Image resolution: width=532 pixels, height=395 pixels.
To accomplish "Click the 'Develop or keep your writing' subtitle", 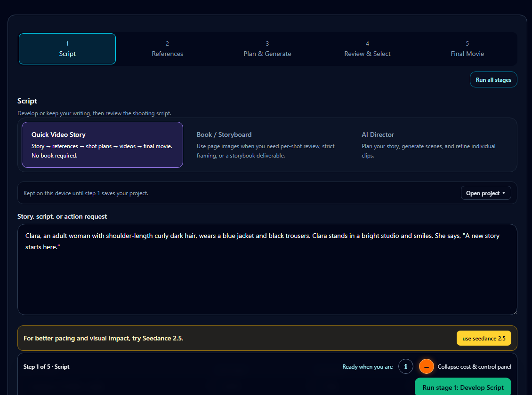I will click(94, 113).
